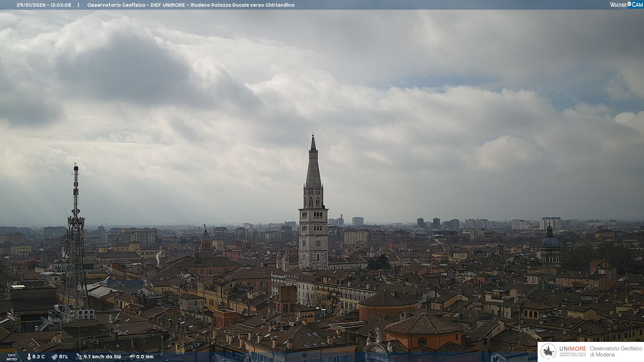
Task: Click the wind anemometer icon
Action: (79, 357)
